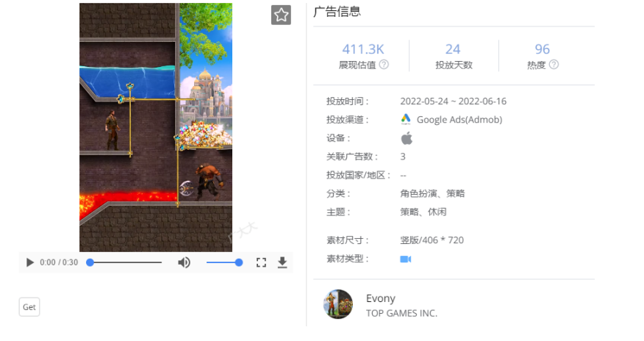The height and width of the screenshot is (341, 644).
Task: Click Google Ads(Admob) channel text
Action: point(459,120)
